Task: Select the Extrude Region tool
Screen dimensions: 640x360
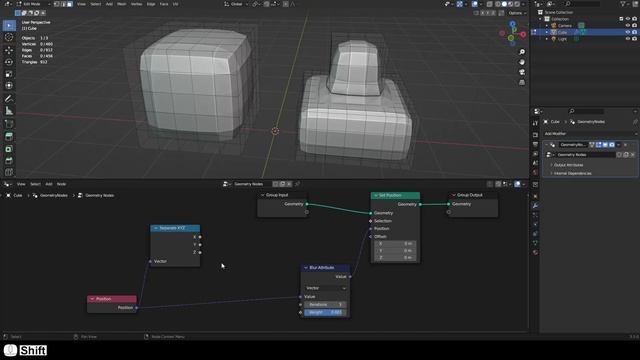Action: 9,137
